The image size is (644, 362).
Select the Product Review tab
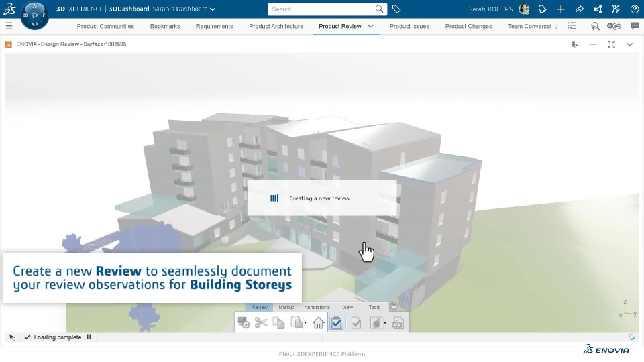point(339,26)
